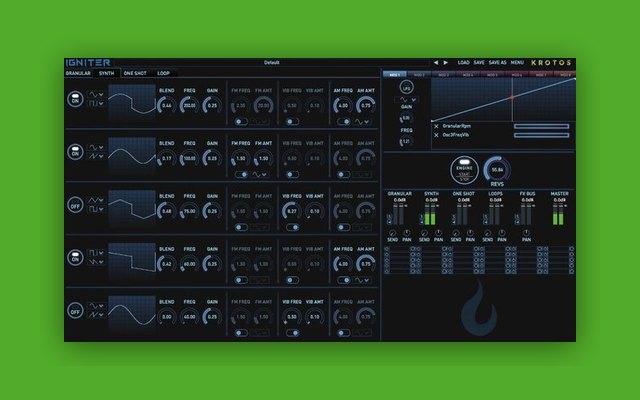Click the GRANULAR channel PAN knob
Screen dimensions: 640x400
(x=407, y=233)
